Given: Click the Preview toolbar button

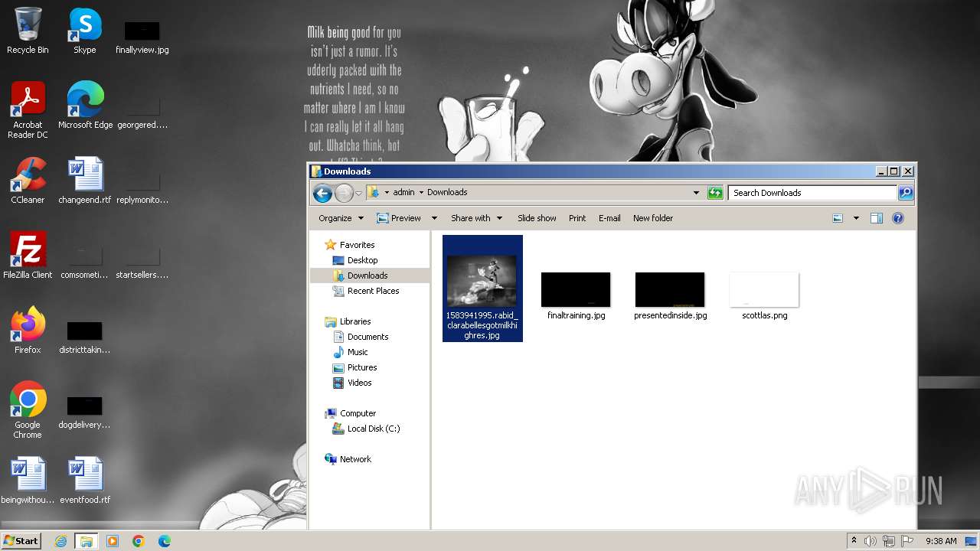Looking at the screenshot, I should [399, 218].
